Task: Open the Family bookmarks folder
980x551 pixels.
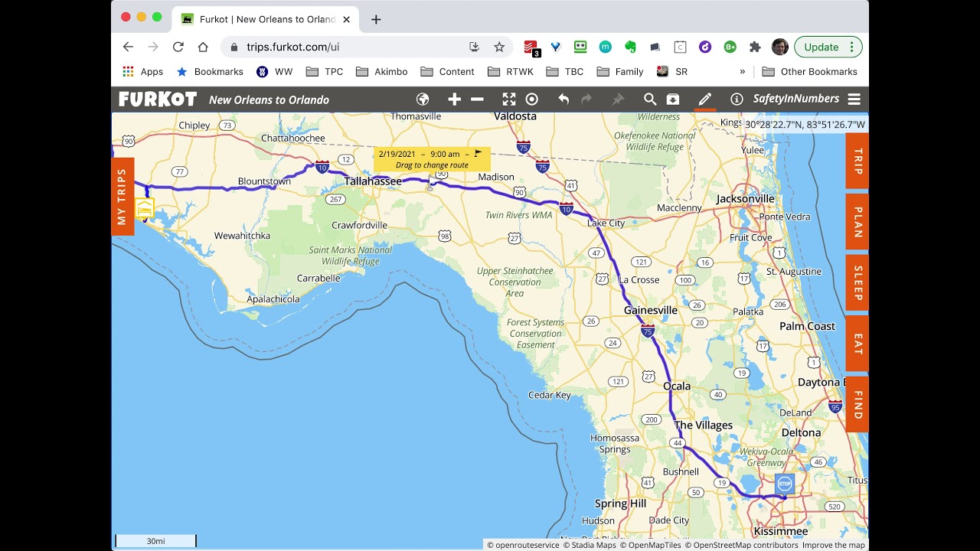Action: point(620,71)
